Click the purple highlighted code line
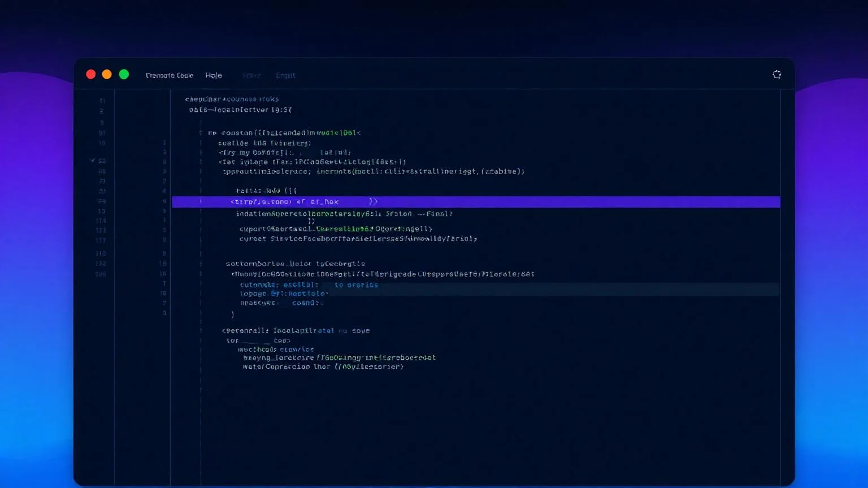This screenshot has width=868, height=488. pos(476,202)
